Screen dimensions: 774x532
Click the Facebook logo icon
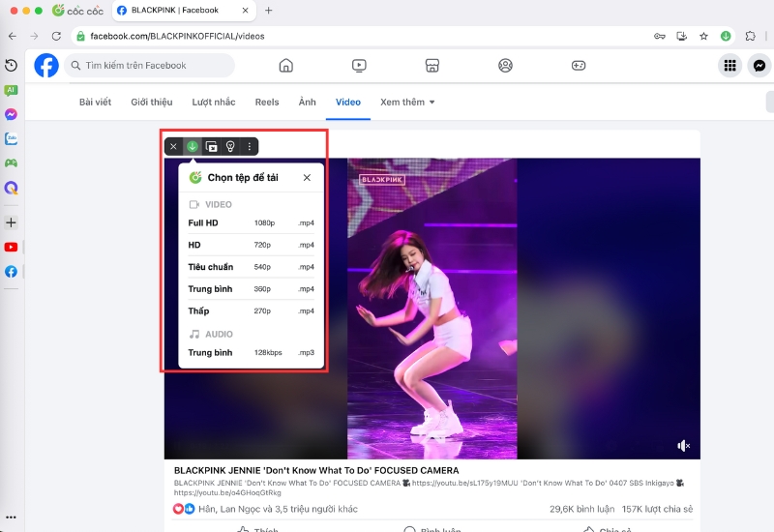(x=46, y=65)
